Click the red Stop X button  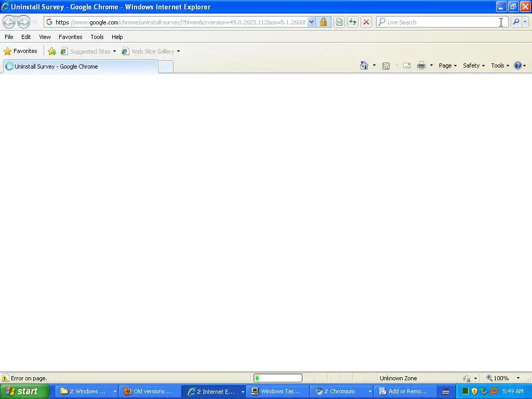(x=366, y=22)
